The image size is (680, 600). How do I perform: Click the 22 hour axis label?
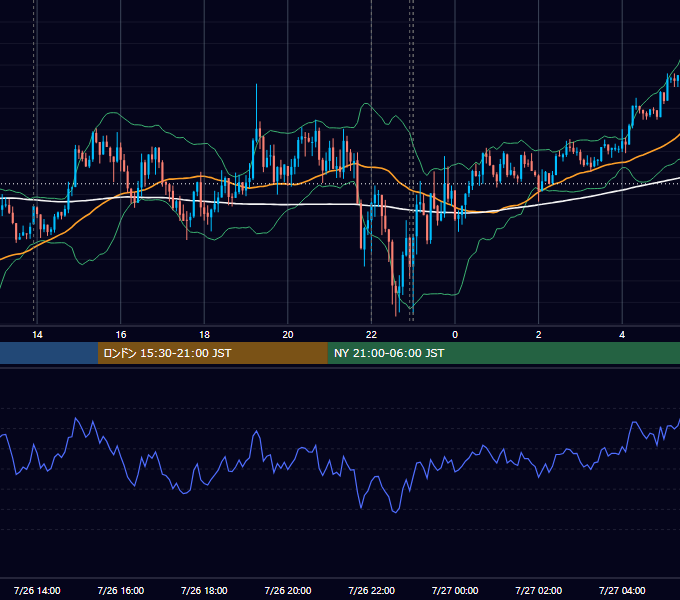click(x=371, y=335)
